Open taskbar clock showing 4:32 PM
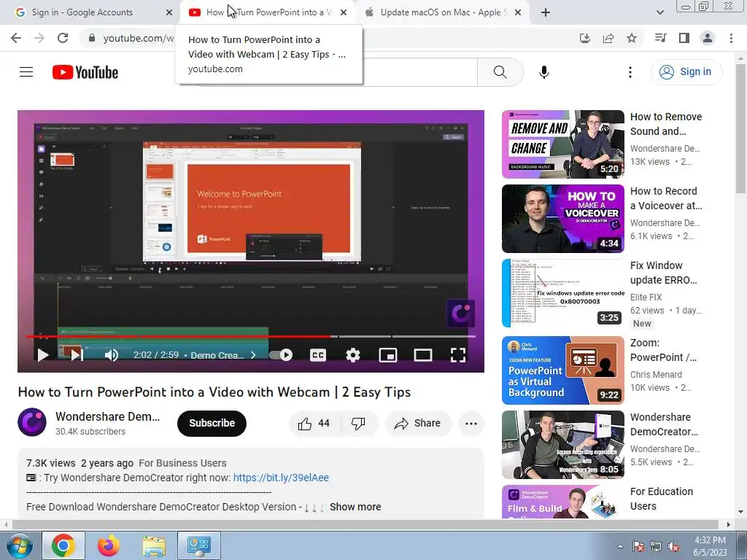 pos(710,546)
